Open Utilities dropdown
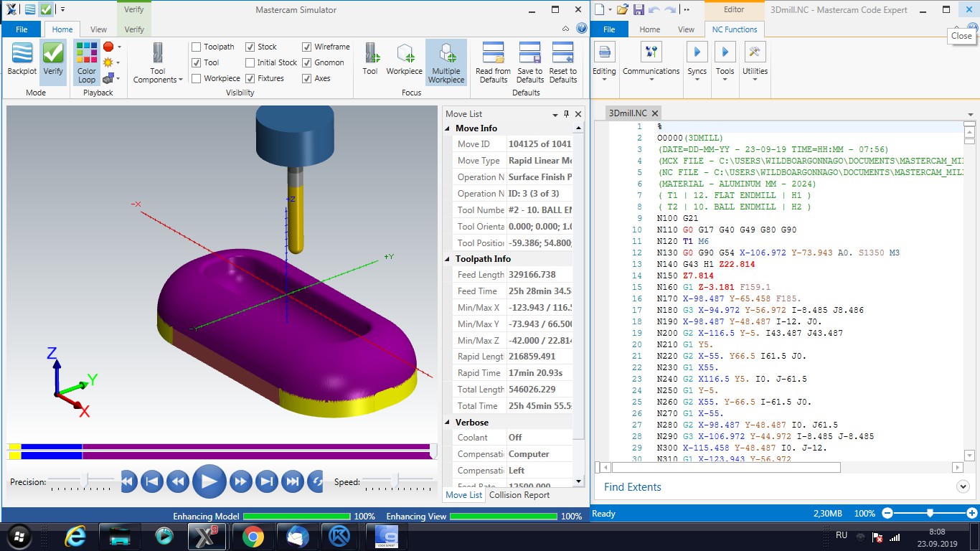Image resolution: width=980 pixels, height=551 pixels. tap(755, 62)
